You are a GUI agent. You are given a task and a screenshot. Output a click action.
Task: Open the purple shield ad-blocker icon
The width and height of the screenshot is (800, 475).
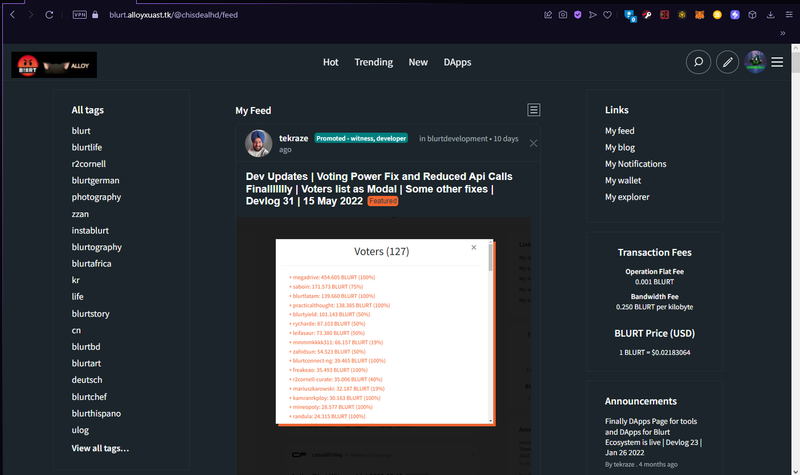tap(578, 15)
